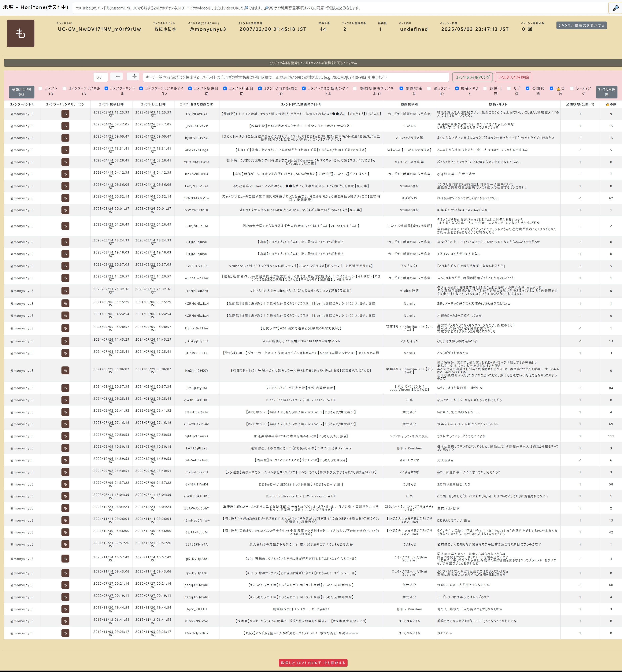Click commenter icon in 2025/04/14 07:28:41 row
Screen dimensions: 622x672
[x=65, y=162]
